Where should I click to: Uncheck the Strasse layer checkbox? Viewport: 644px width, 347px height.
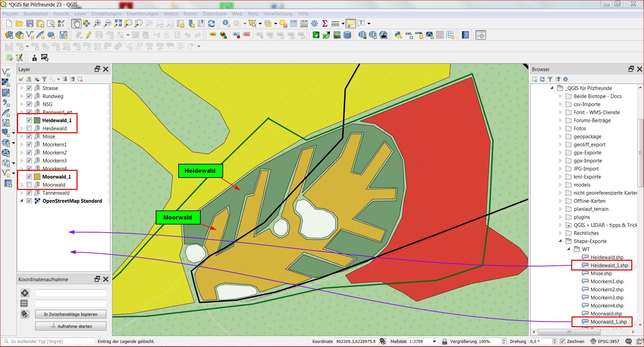[29, 88]
